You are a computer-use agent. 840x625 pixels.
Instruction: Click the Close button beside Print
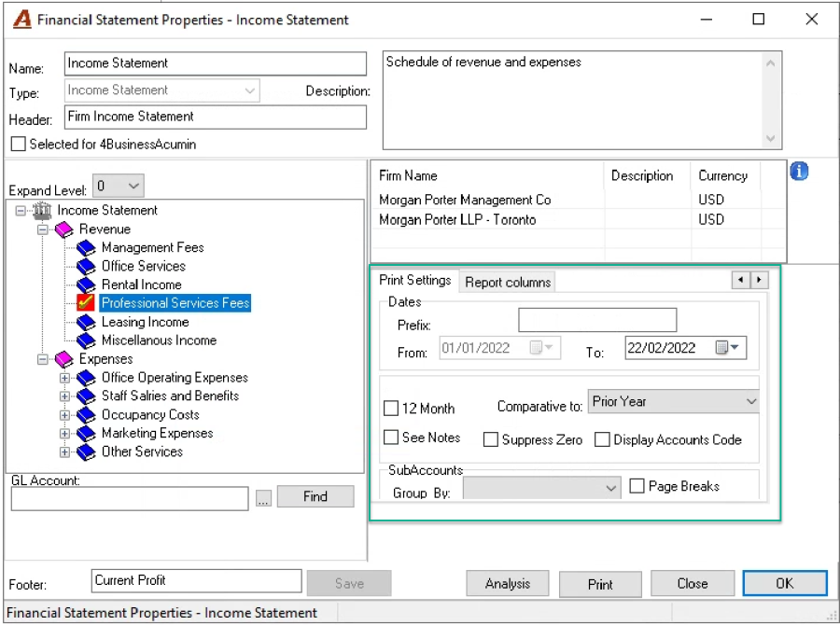click(693, 584)
